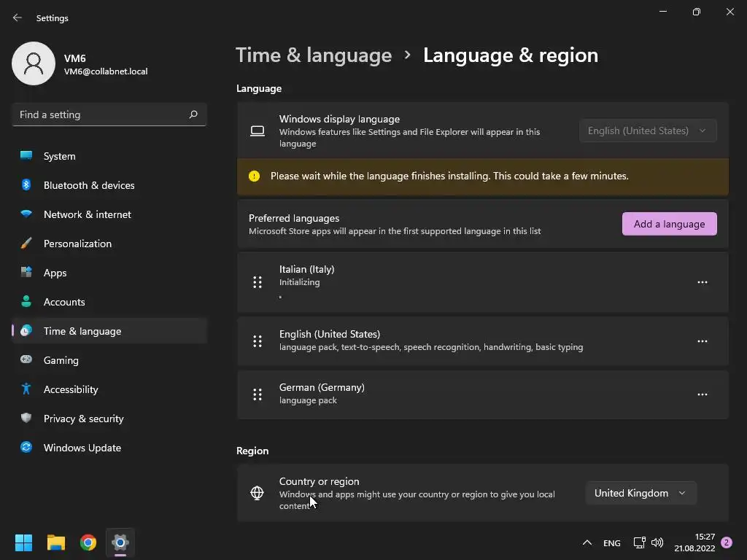Open Network & internet category

pyautogui.click(x=109, y=214)
